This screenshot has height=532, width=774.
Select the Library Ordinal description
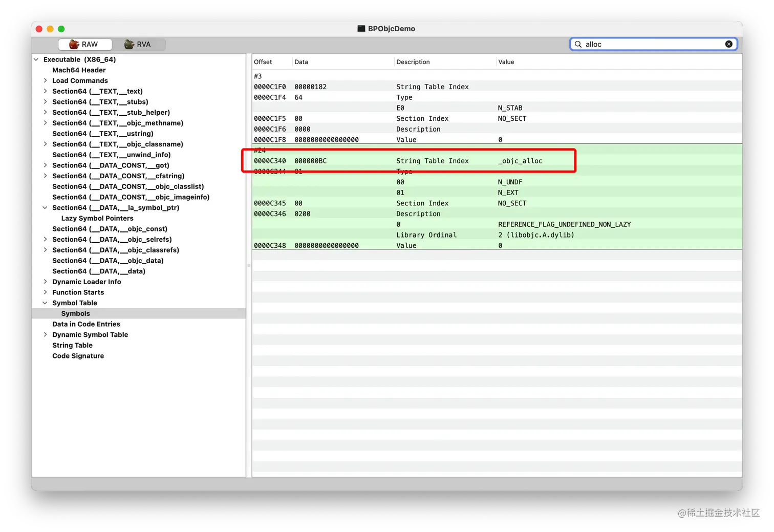tap(426, 235)
